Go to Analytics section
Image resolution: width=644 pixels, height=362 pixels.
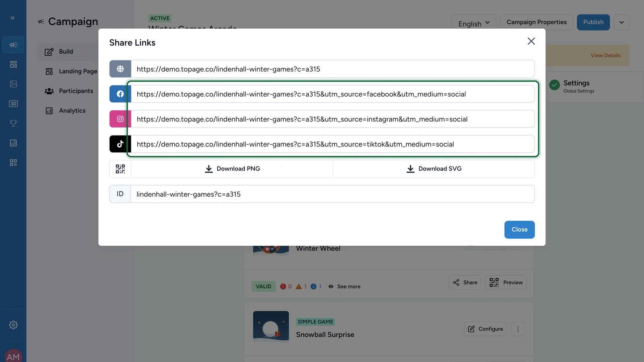65,111
